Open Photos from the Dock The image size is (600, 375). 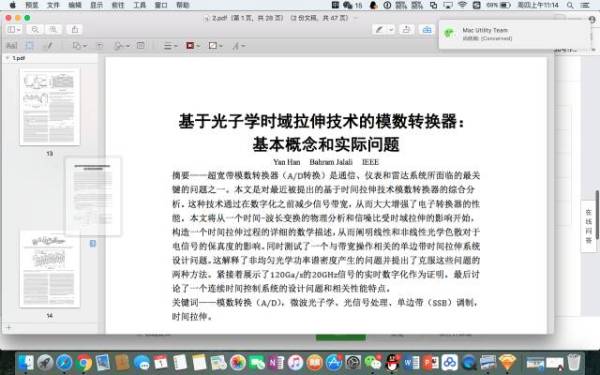click(x=238, y=362)
